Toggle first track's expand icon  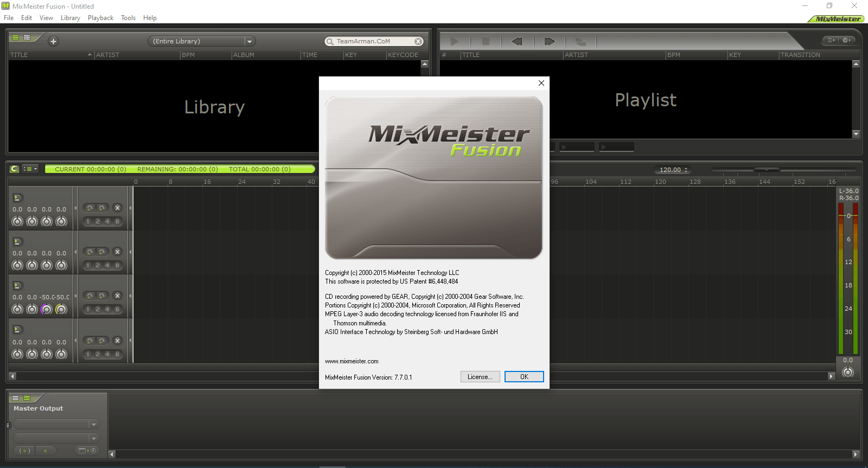[x=17, y=198]
